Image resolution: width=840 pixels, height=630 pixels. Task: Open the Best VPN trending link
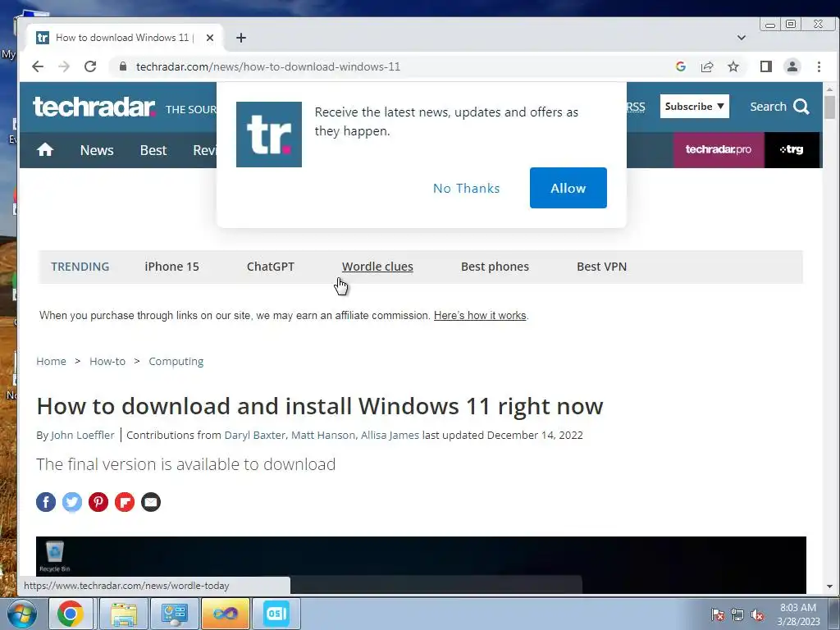coord(601,267)
